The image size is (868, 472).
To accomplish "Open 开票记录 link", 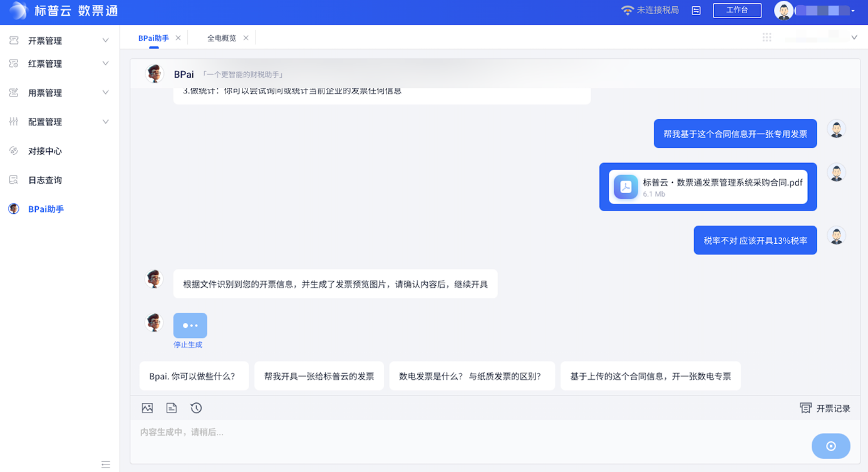I will [833, 409].
